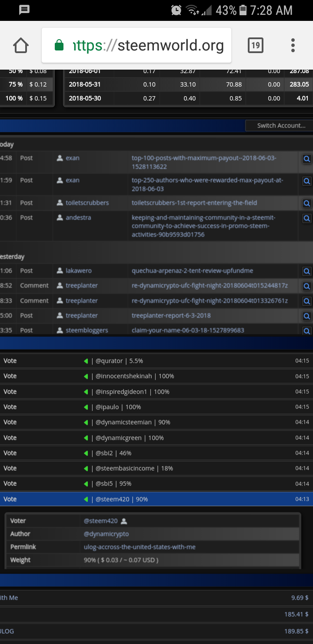This screenshot has height=644, width=313.
Task: Click author name toiletscrubbers
Action: click(x=87, y=203)
